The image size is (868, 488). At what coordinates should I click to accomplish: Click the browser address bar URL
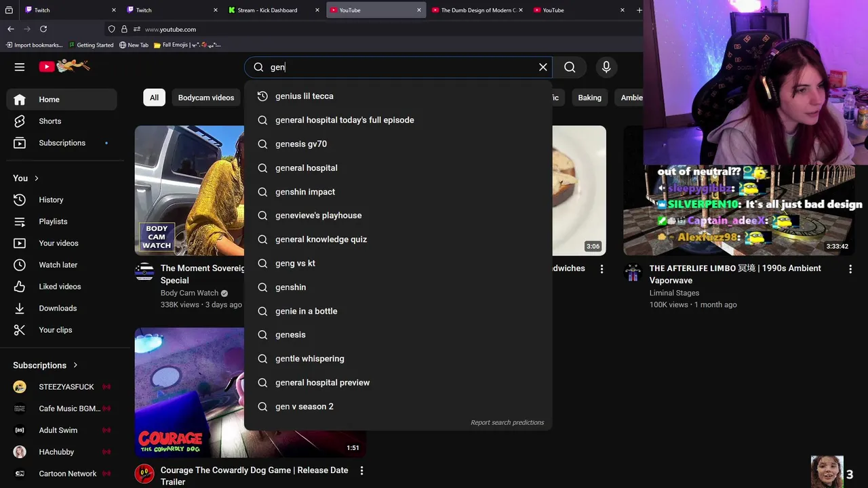(170, 29)
